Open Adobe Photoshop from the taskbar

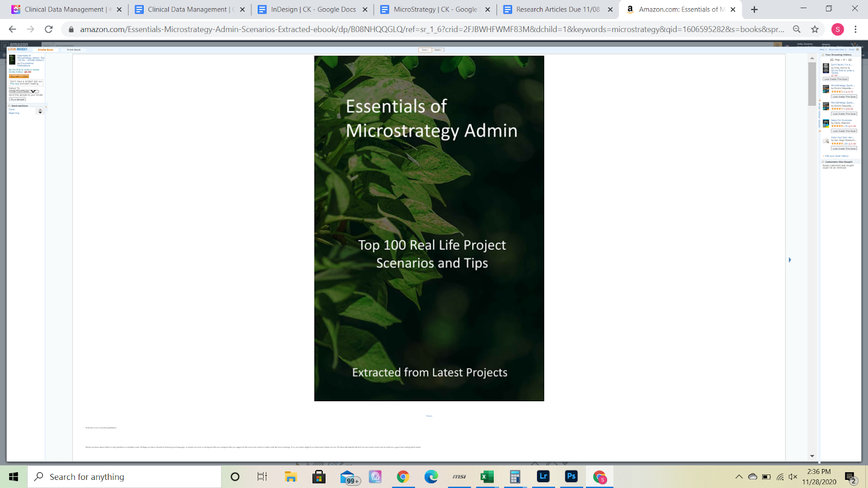[571, 477]
